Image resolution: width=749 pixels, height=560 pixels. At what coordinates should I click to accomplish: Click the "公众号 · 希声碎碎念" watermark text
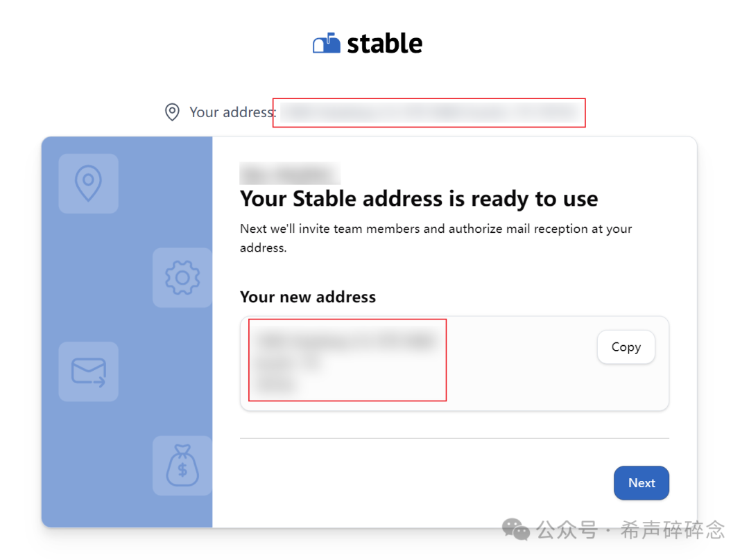[x=631, y=530]
